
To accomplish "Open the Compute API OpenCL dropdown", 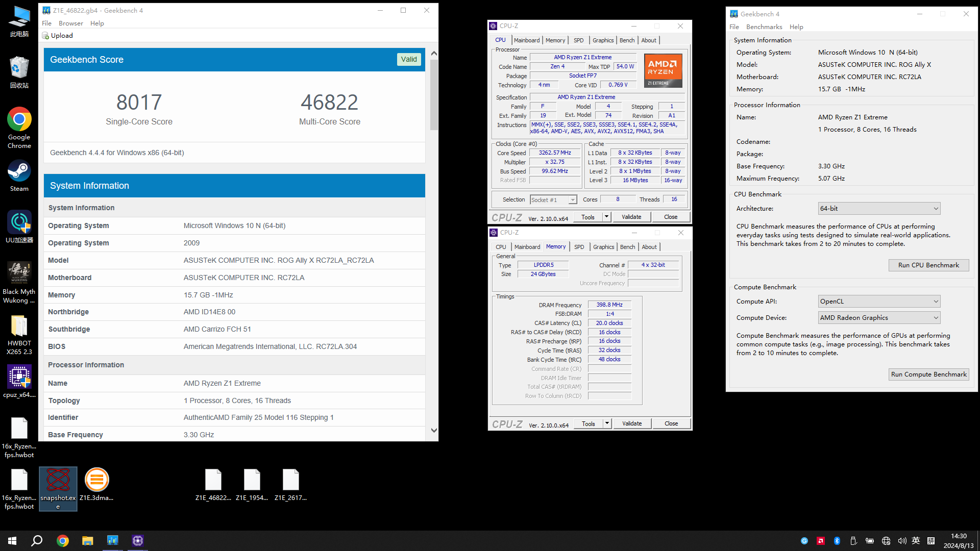I will point(879,301).
